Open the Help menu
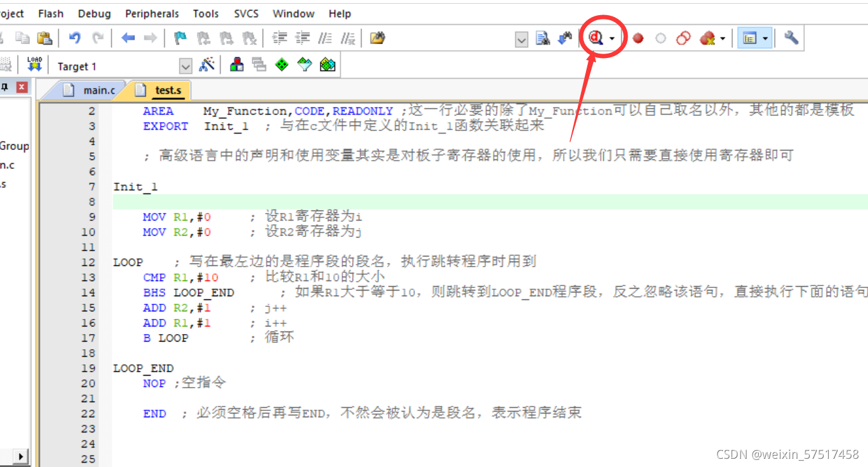 point(340,13)
